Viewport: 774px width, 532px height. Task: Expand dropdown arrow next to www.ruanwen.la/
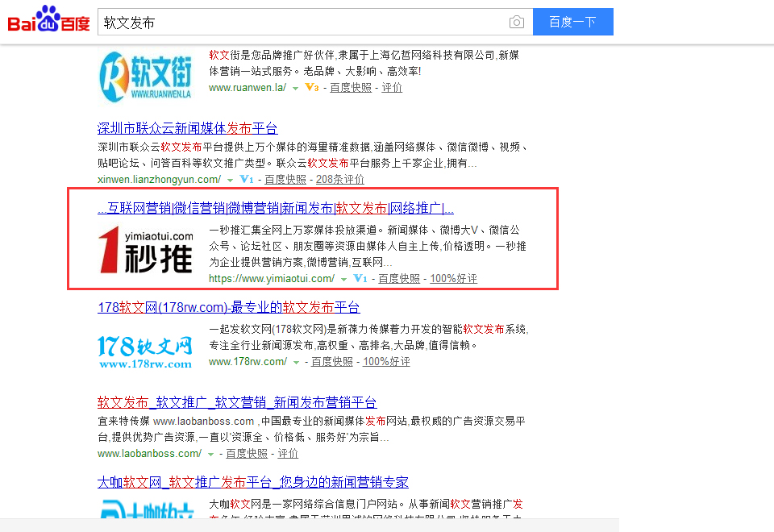pos(295,89)
